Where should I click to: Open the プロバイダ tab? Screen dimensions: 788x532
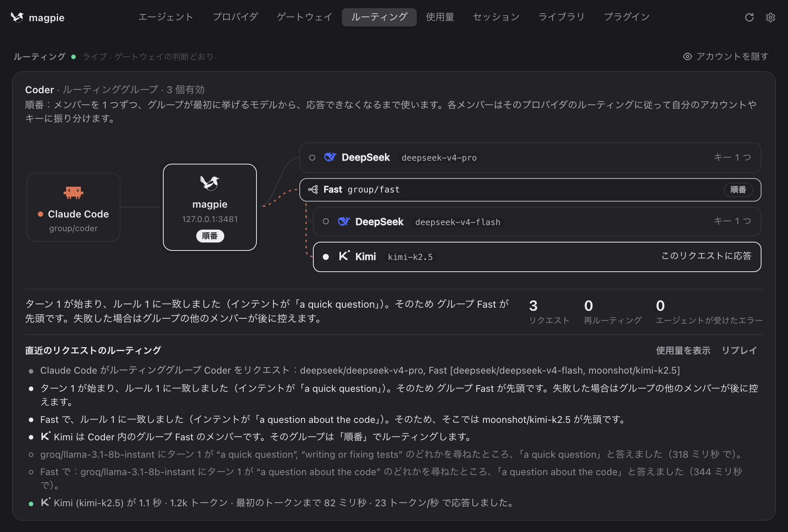click(235, 17)
